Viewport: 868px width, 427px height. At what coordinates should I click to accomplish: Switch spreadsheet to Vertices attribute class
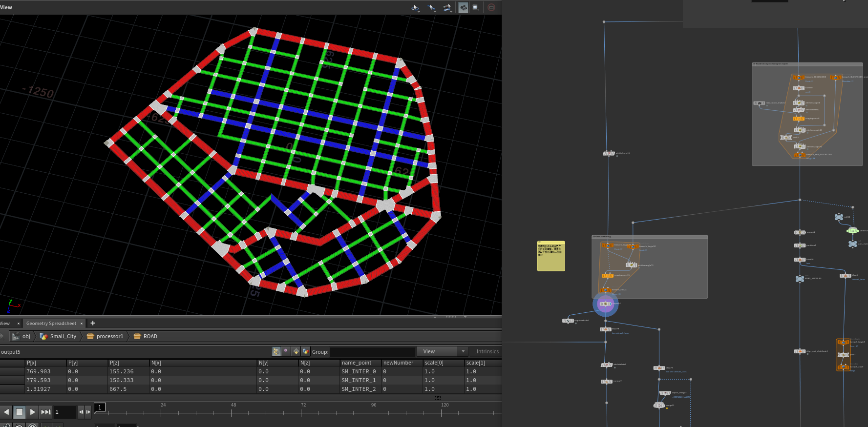coord(286,351)
